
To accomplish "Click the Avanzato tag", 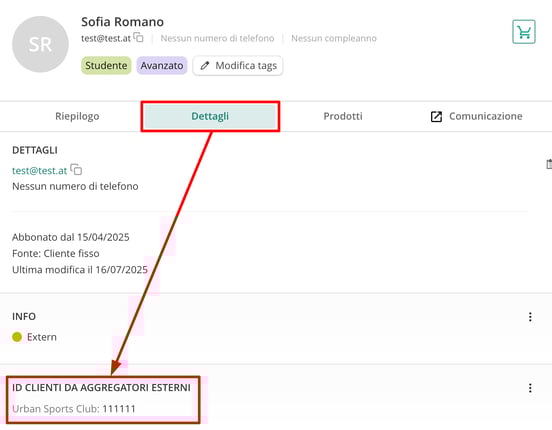I will [x=162, y=66].
